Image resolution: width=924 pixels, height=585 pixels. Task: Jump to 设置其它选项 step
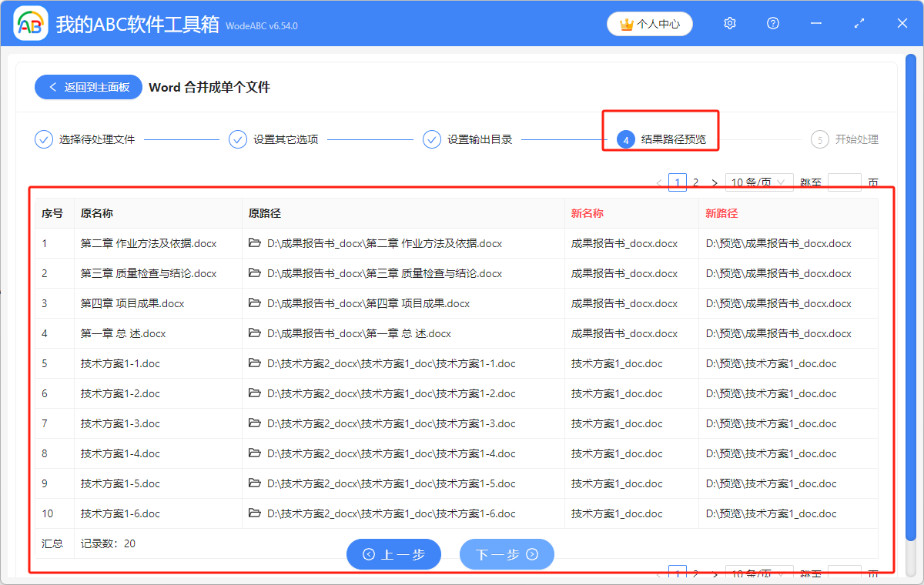pos(275,139)
